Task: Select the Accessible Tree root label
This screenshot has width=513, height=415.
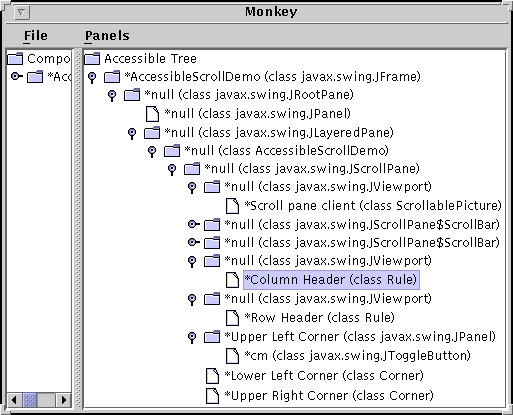Action: point(150,59)
